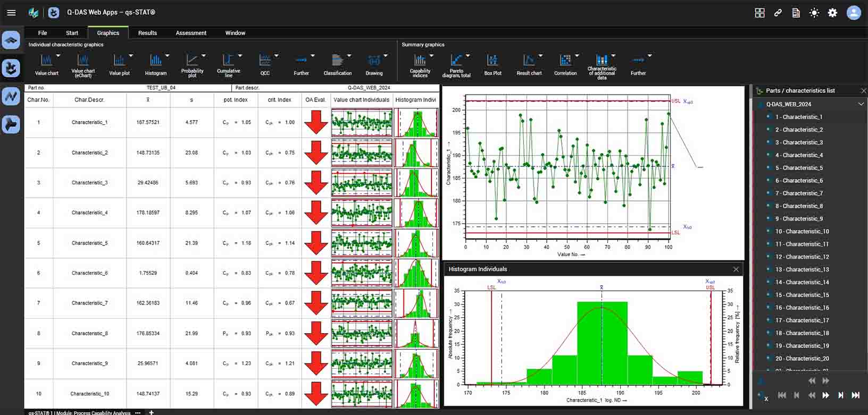Expand the Value chart dropdown arrow
The image size is (868, 415).
click(x=59, y=55)
